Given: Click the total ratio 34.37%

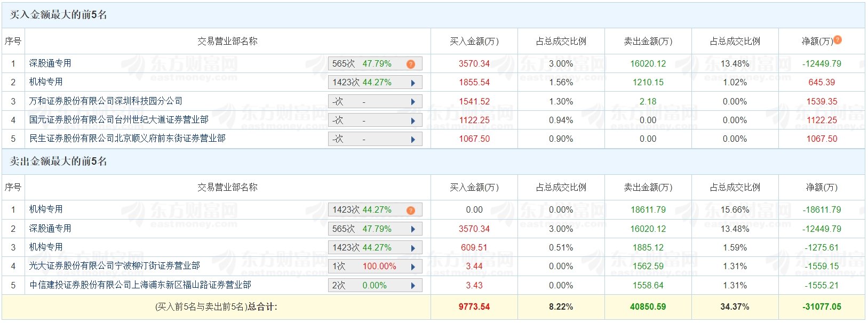Looking at the screenshot, I should 735,307.
